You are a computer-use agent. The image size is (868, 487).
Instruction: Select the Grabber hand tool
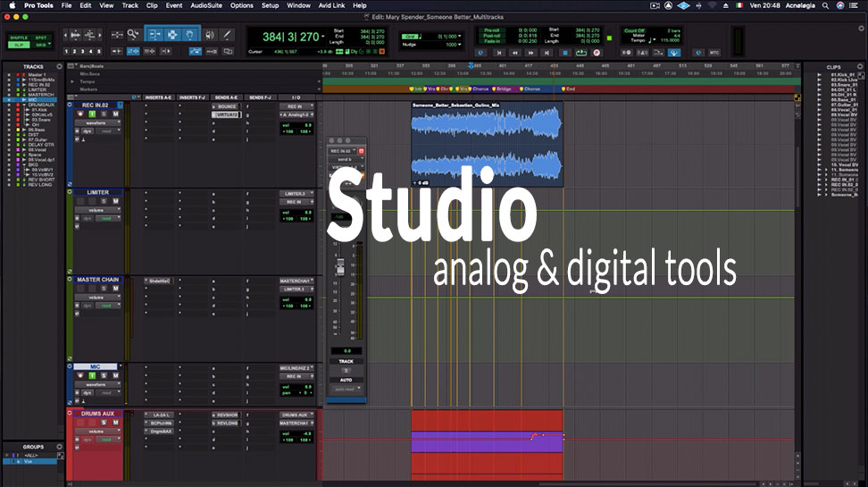pos(189,35)
